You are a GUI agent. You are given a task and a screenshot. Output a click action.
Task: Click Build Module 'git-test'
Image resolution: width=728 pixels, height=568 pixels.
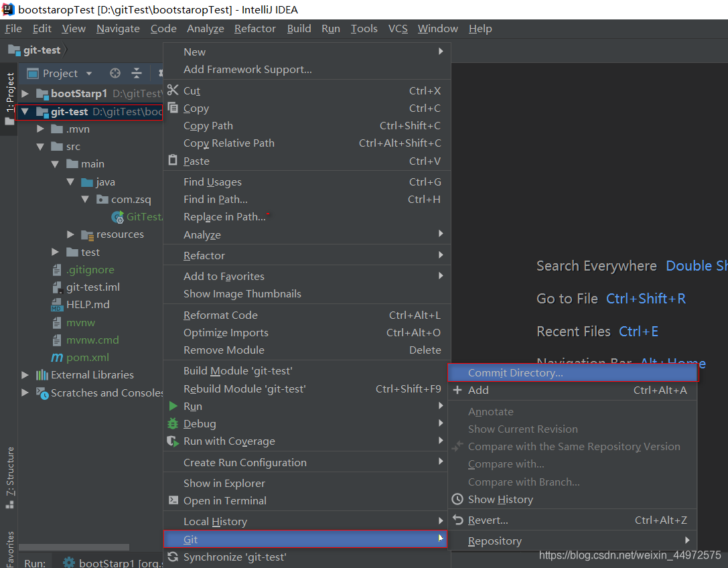pos(305,370)
